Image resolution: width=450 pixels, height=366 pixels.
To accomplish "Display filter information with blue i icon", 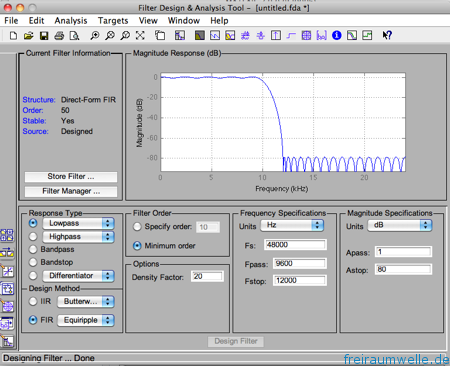I will click(x=337, y=35).
